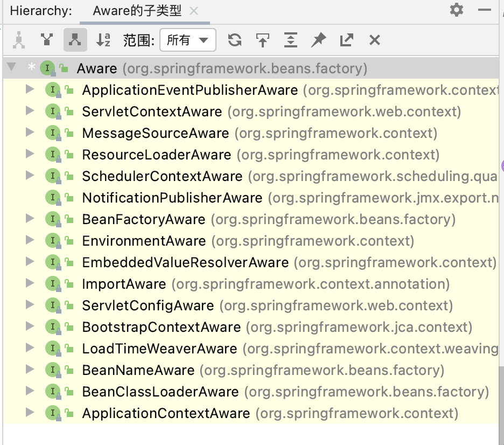
Task: Collapse the root Aware node
Action: [11, 67]
